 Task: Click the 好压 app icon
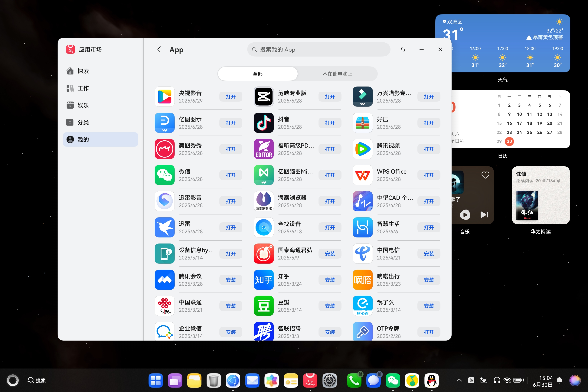coord(362,123)
